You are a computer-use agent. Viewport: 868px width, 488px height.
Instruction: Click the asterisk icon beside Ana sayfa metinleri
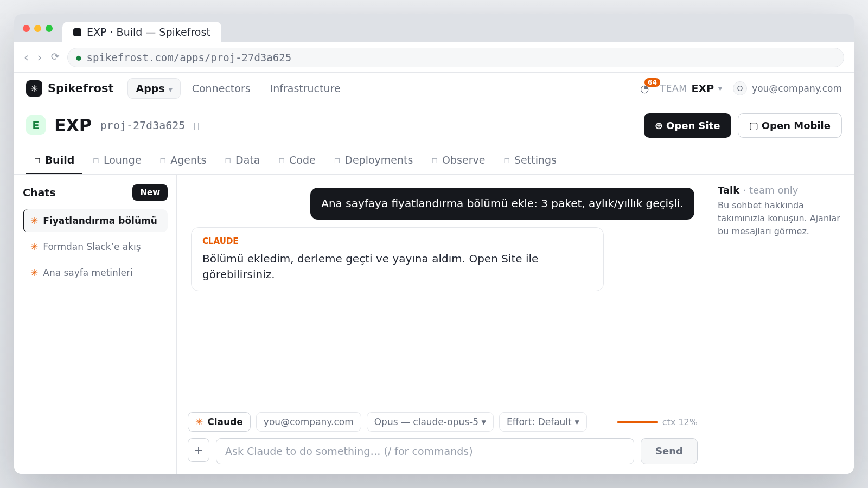(34, 273)
